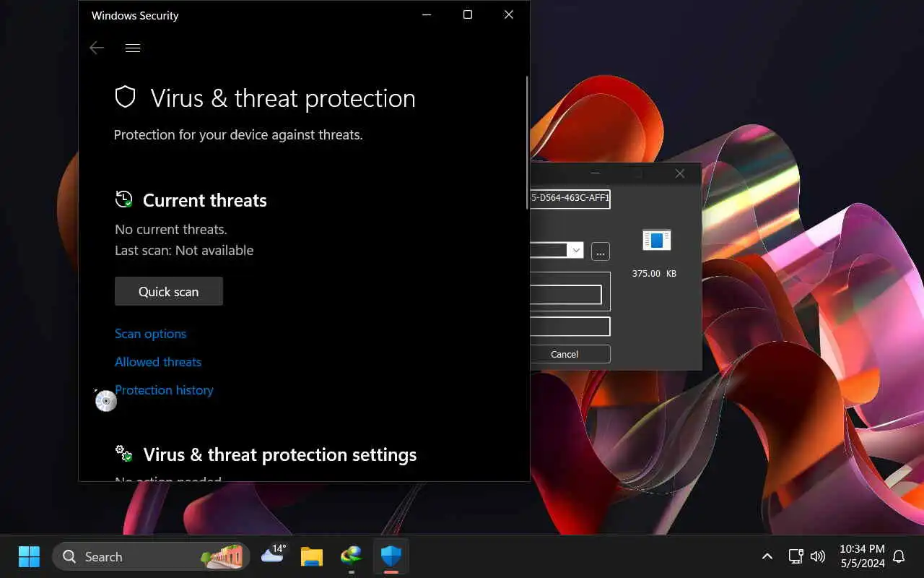Screen dimensions: 924x578
Task: Close the background dialog window
Action: (x=679, y=173)
